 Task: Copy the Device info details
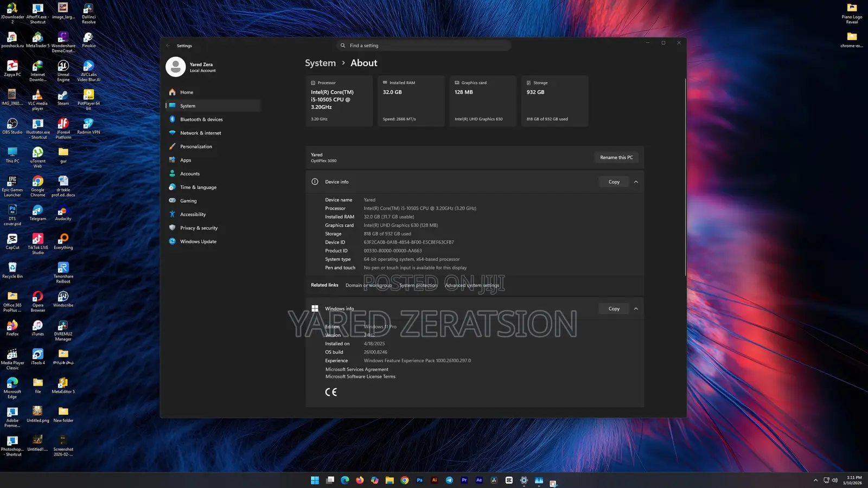[614, 182]
